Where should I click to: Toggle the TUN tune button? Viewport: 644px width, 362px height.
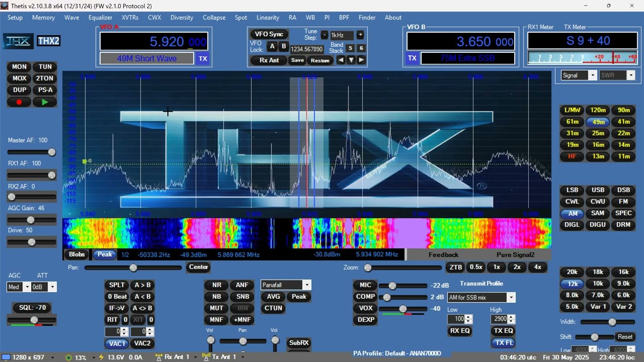[45, 67]
